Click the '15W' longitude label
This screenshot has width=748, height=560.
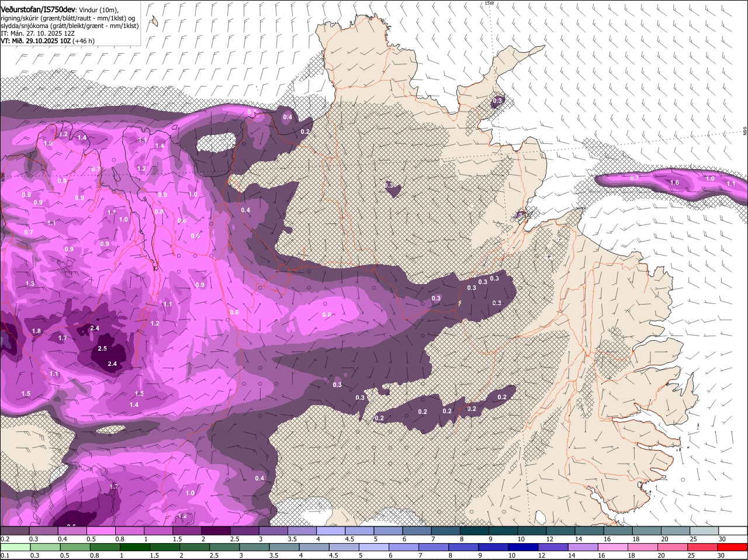coord(489,4)
